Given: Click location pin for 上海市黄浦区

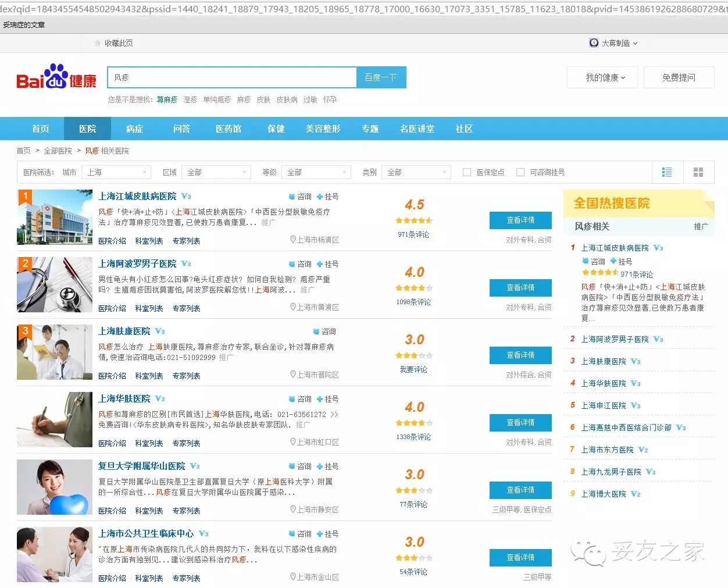Looking at the screenshot, I should [293, 307].
